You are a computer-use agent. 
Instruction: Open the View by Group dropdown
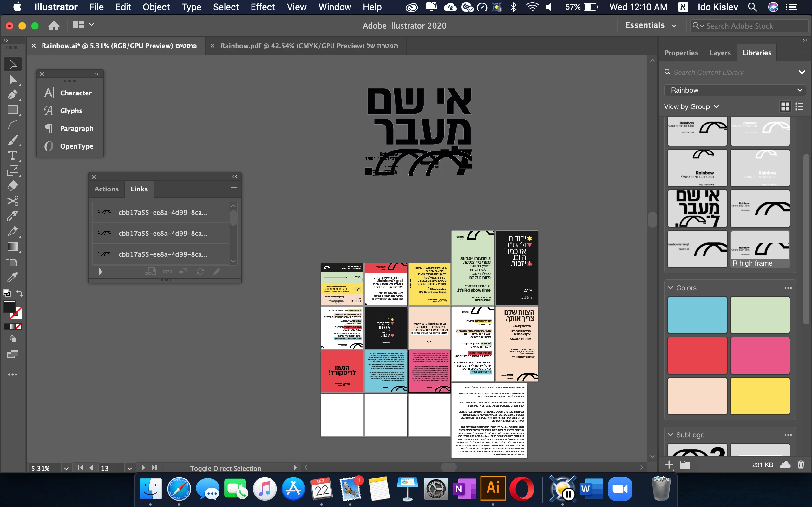691,107
